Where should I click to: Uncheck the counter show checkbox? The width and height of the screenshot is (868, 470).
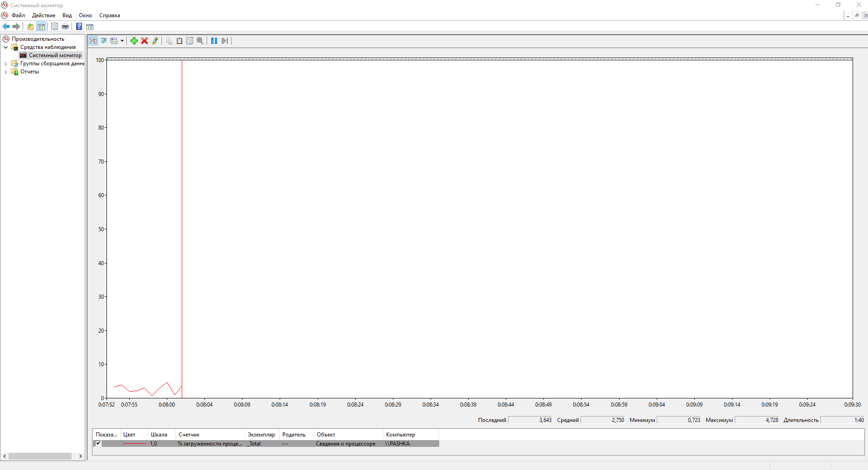[98, 443]
